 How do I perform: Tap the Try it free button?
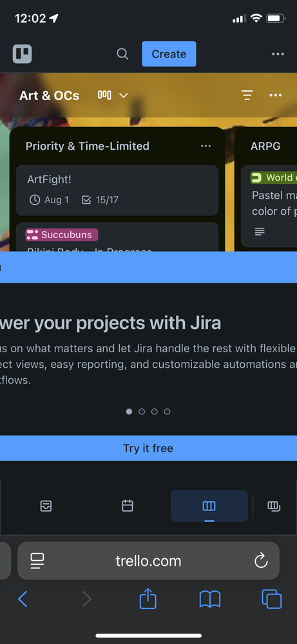[148, 448]
